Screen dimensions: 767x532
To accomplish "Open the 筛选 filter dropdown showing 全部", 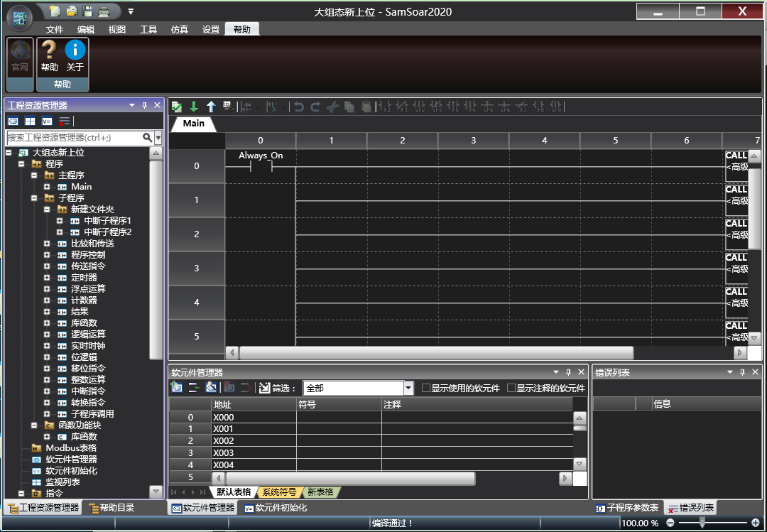I will point(408,389).
